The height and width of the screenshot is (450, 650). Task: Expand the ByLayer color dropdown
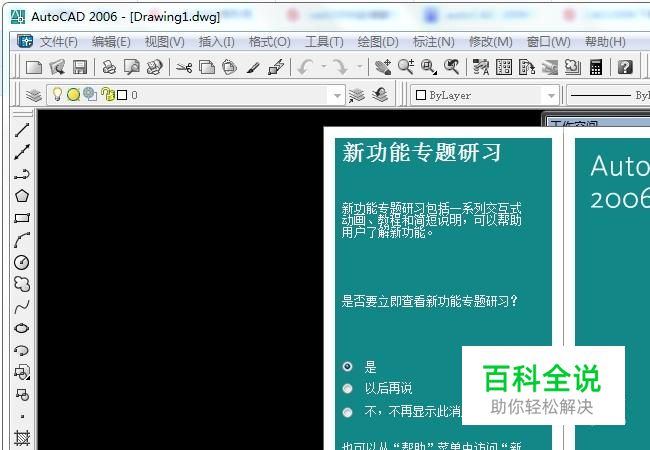tap(551, 96)
